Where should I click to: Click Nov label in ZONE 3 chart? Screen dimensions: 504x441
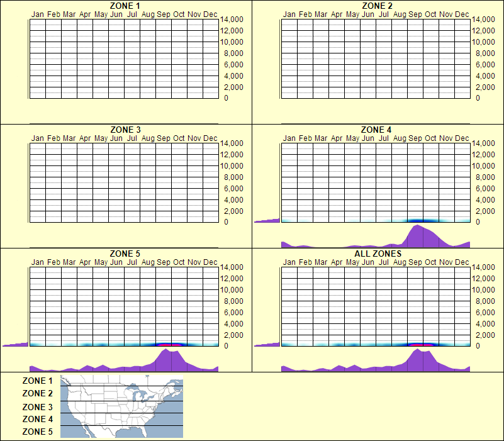coord(194,138)
